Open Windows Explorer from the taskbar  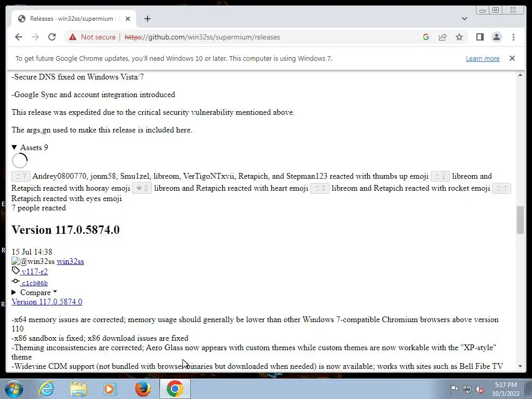pos(78,389)
